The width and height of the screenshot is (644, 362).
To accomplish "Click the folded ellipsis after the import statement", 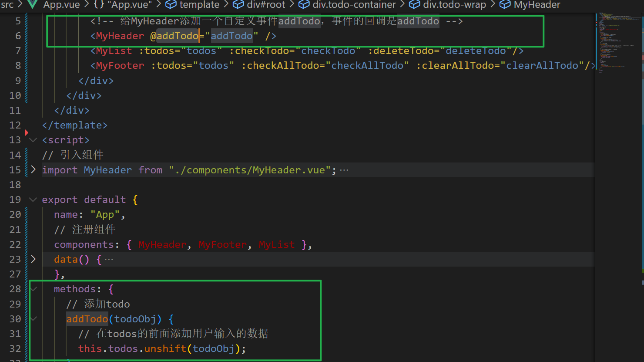I will [344, 170].
